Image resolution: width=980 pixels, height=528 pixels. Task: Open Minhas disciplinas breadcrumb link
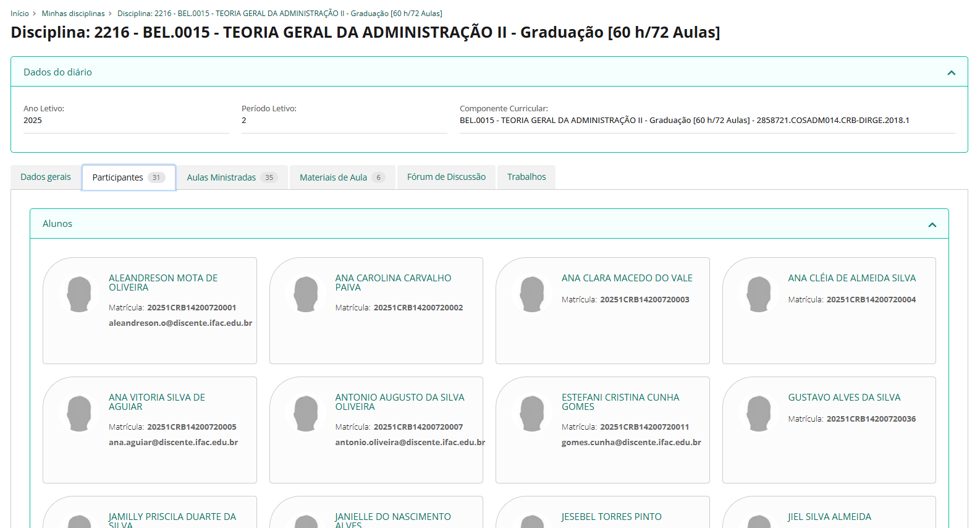point(73,14)
